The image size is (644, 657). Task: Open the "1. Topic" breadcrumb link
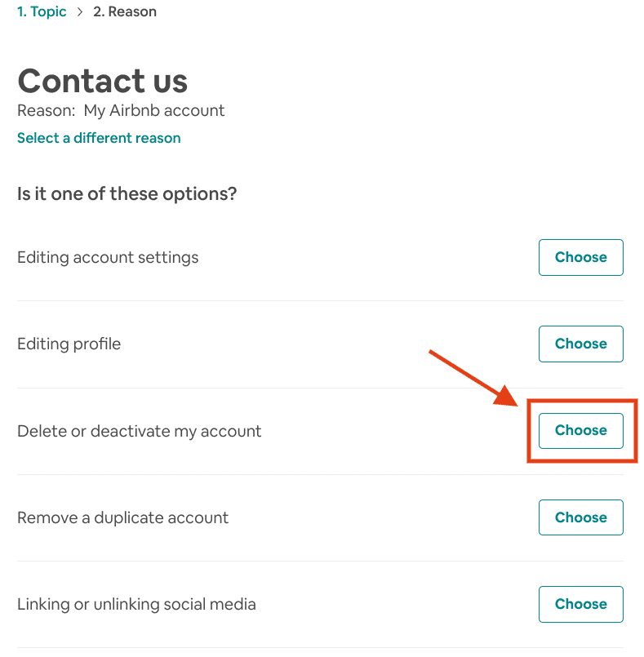41,11
